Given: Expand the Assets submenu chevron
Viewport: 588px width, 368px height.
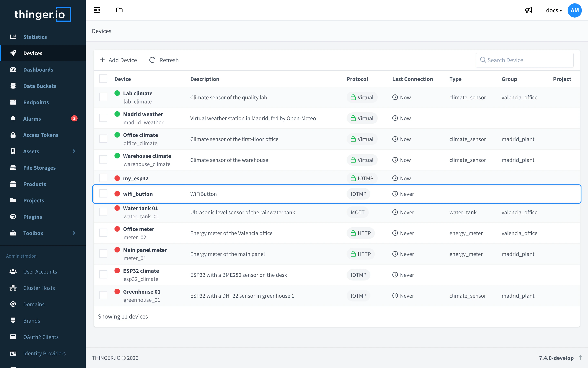Looking at the screenshot, I should (x=74, y=151).
